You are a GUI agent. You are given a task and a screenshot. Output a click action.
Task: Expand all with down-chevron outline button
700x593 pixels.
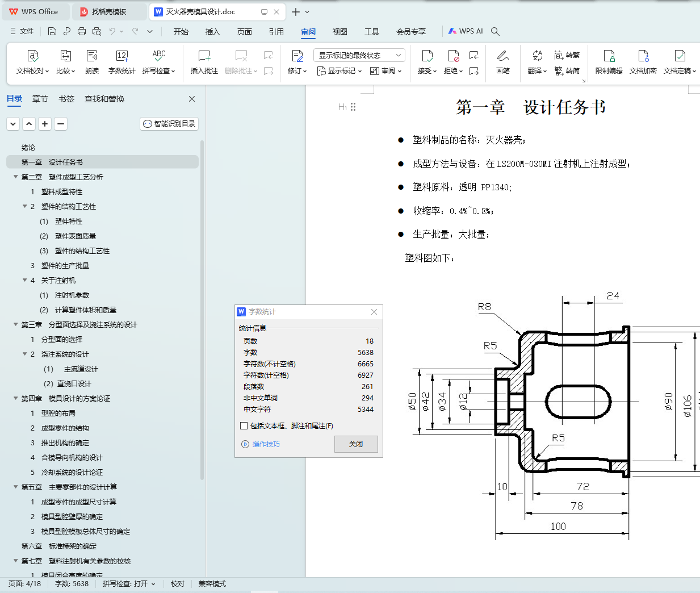pyautogui.click(x=13, y=123)
